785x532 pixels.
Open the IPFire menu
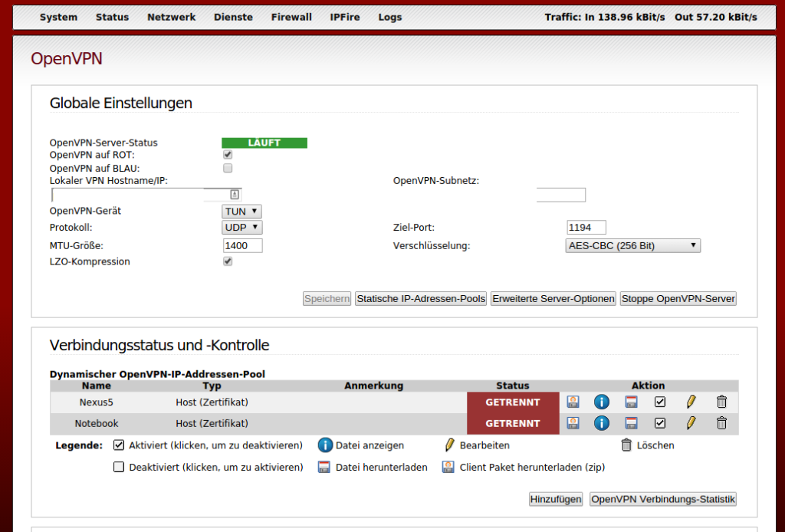tap(345, 17)
